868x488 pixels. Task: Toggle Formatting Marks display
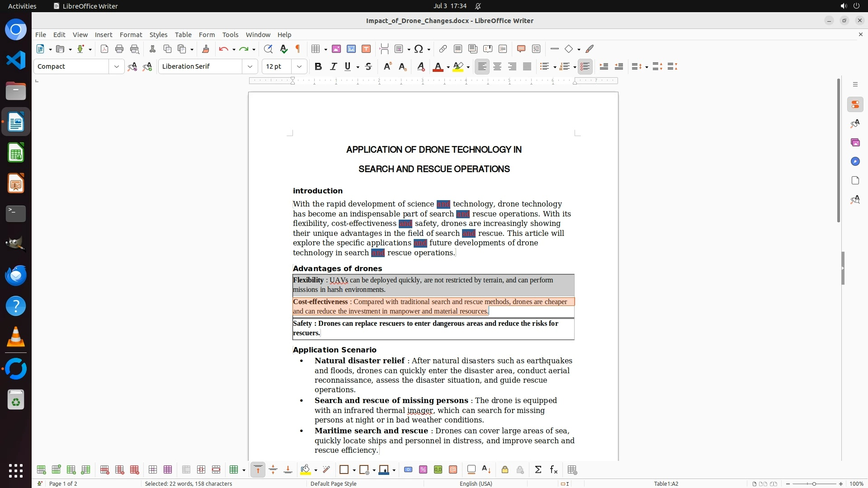298,49
